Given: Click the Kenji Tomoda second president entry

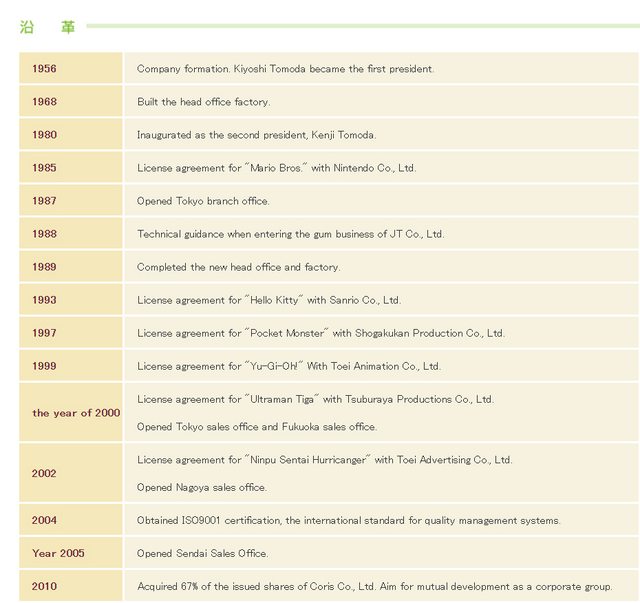Looking at the screenshot, I should pyautogui.click(x=256, y=135).
